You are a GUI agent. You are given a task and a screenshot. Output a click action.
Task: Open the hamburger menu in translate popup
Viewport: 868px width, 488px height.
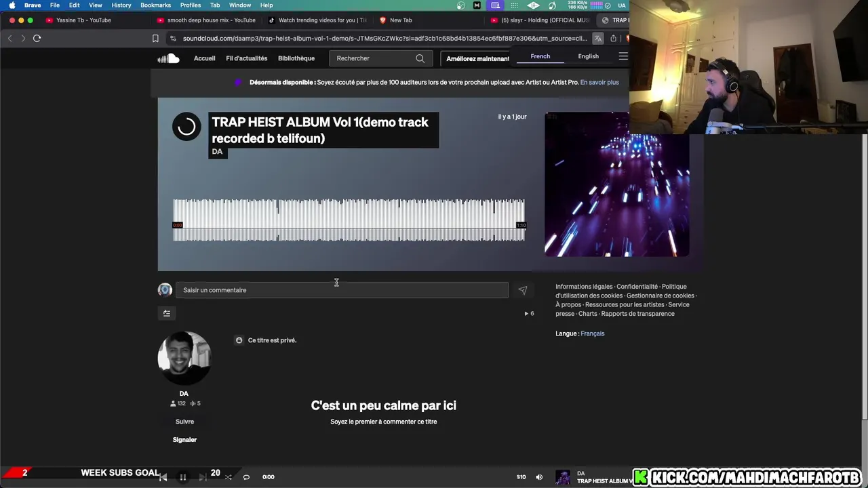[x=623, y=56]
